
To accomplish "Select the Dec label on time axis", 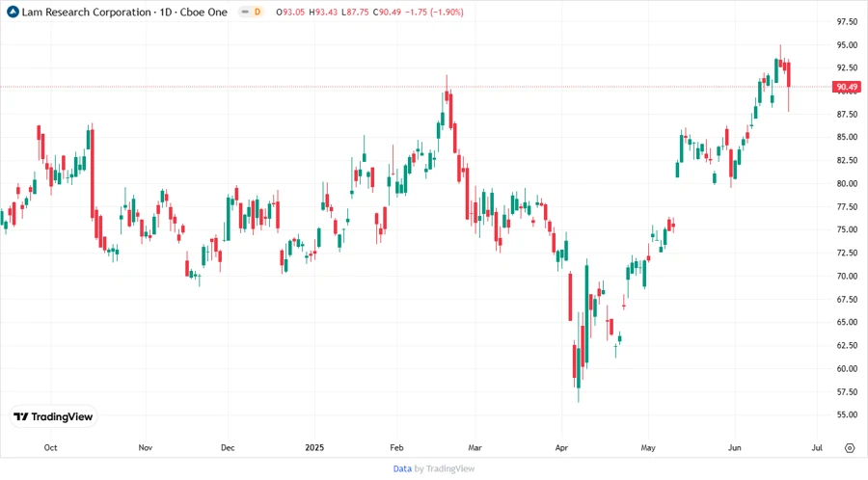I will [228, 447].
